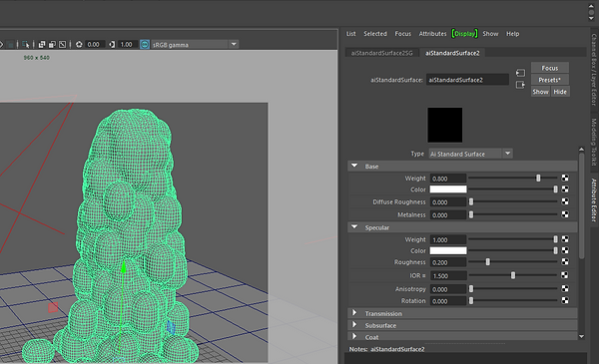Open the Focus menu in Attribute Editor
Screen dimensions: 599x364
coord(402,34)
